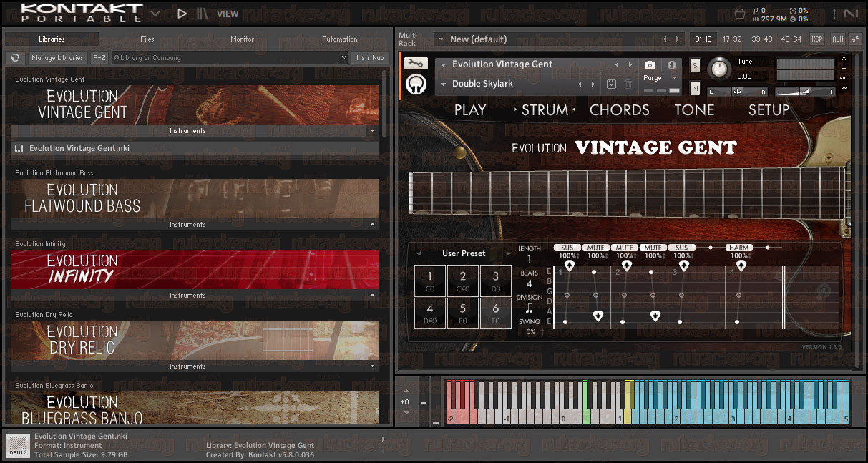The width and height of the screenshot is (868, 463).
Task: Toggle the first MUTE stroke label
Action: click(596, 248)
